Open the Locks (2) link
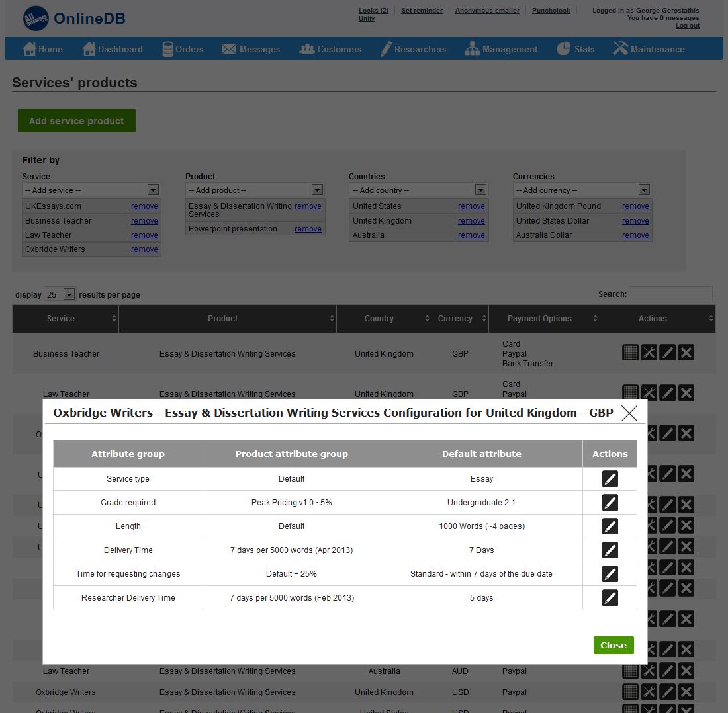This screenshot has height=713, width=728. 373,10
